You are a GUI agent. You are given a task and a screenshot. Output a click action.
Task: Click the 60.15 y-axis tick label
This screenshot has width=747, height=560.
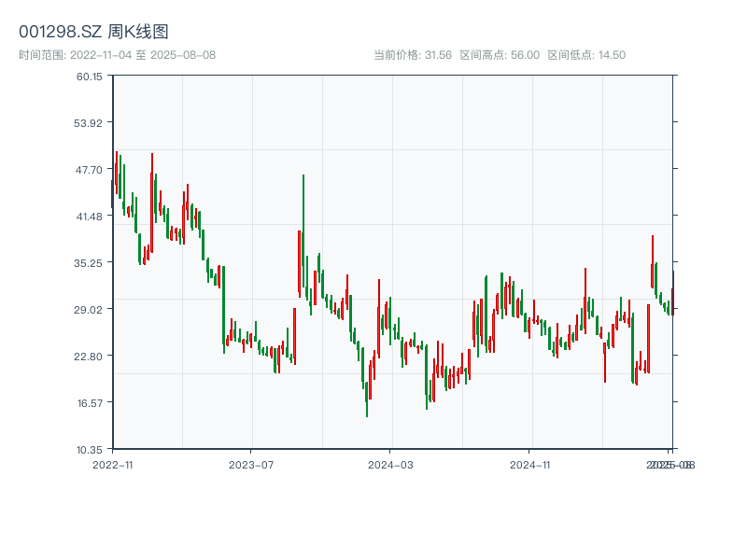tap(90, 77)
